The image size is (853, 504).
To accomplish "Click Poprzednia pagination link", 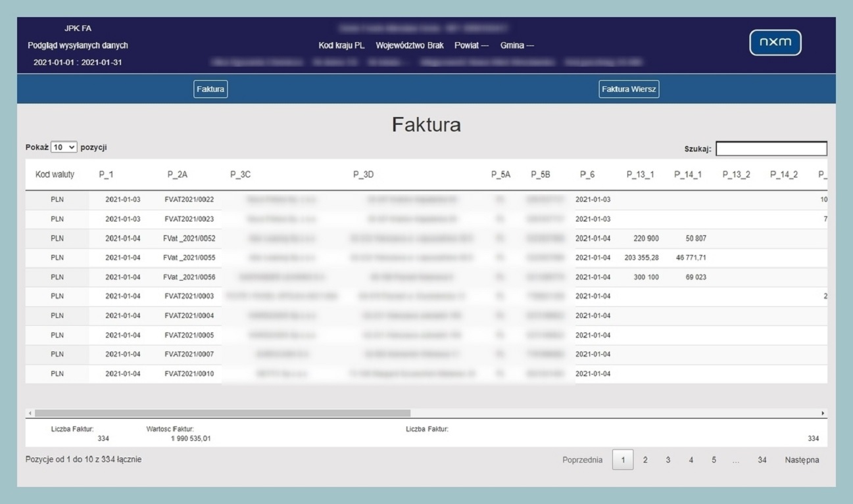I will point(582,460).
